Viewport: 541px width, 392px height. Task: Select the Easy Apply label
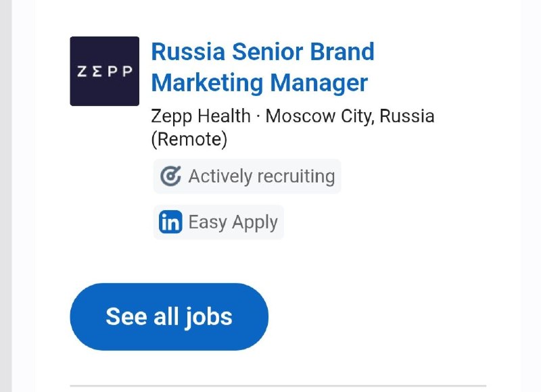233,222
